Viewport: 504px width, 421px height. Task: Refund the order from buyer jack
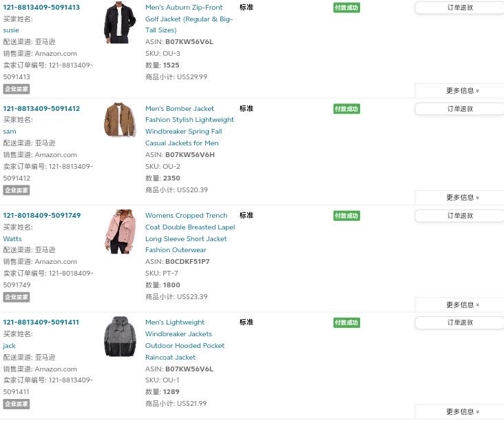[460, 322]
